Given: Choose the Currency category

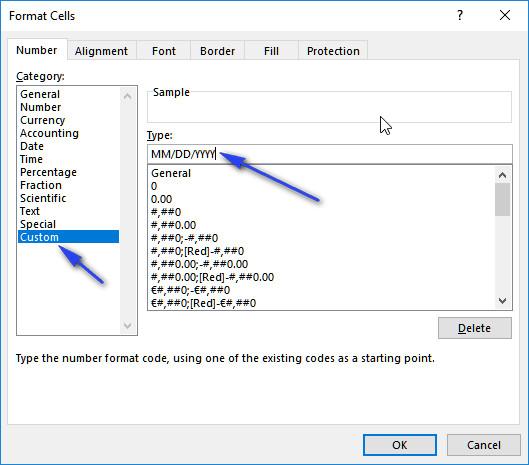Looking at the screenshot, I should (68, 120).
